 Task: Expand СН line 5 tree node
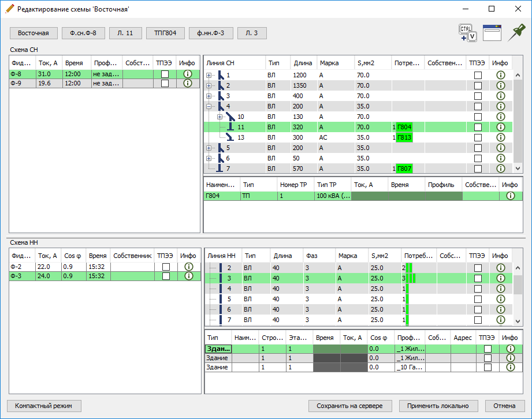(x=209, y=148)
